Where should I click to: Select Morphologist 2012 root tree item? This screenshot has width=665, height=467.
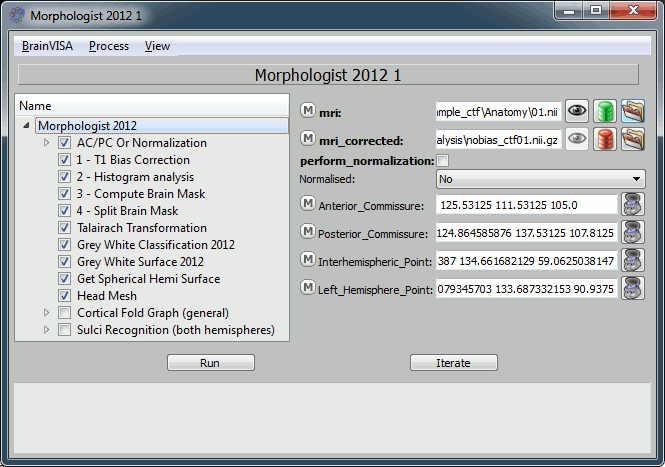click(162, 126)
